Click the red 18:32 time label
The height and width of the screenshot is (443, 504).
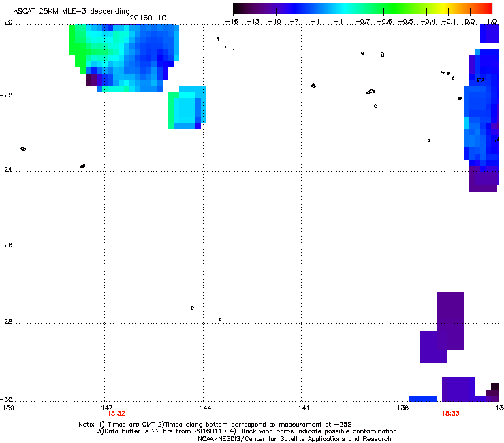(116, 414)
